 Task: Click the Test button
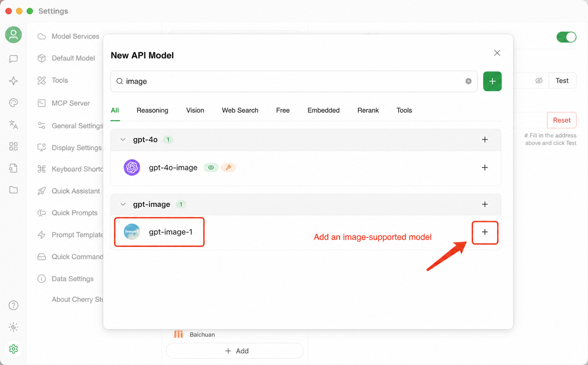point(562,81)
